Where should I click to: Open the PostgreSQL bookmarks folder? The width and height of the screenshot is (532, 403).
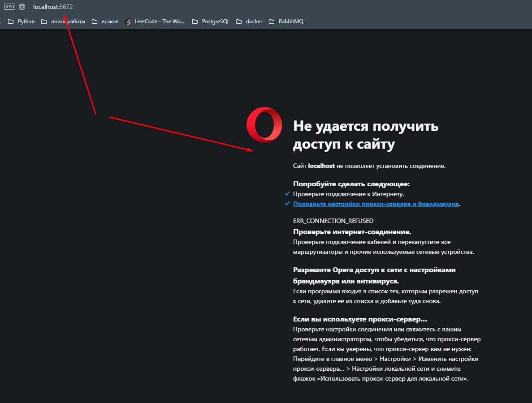click(211, 21)
